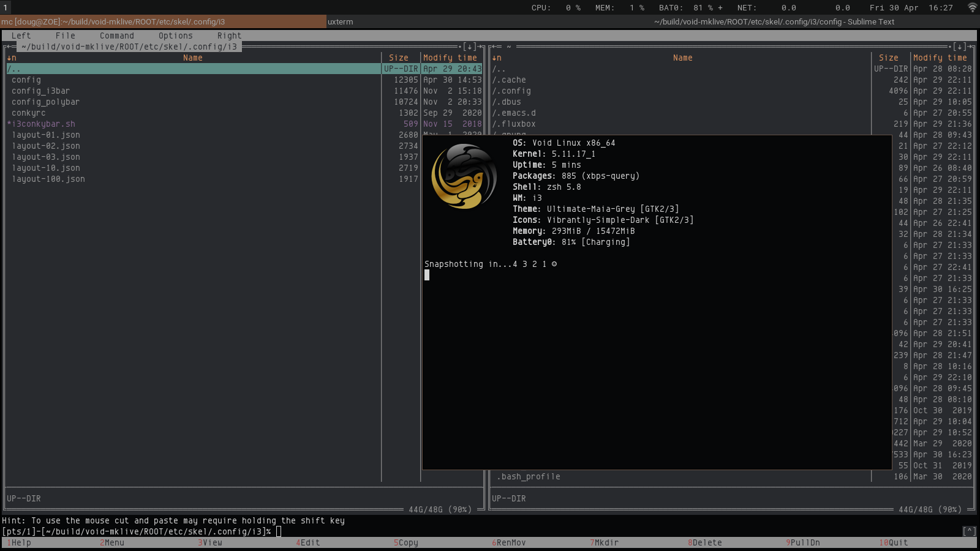Select layout-01.json file
This screenshot has width=980, height=551.
click(x=45, y=135)
